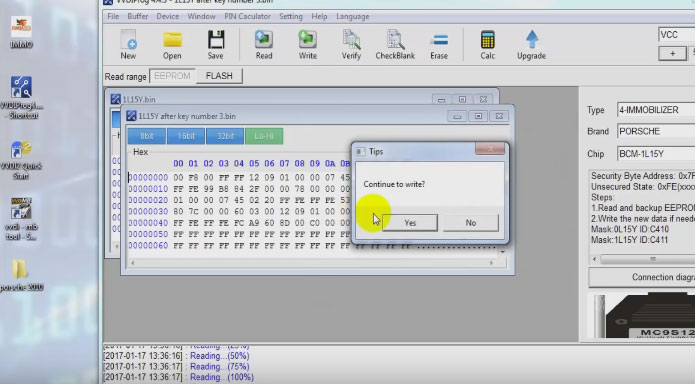The height and width of the screenshot is (384, 695).
Task: Click the Upgrade arrow icon
Action: click(531, 44)
